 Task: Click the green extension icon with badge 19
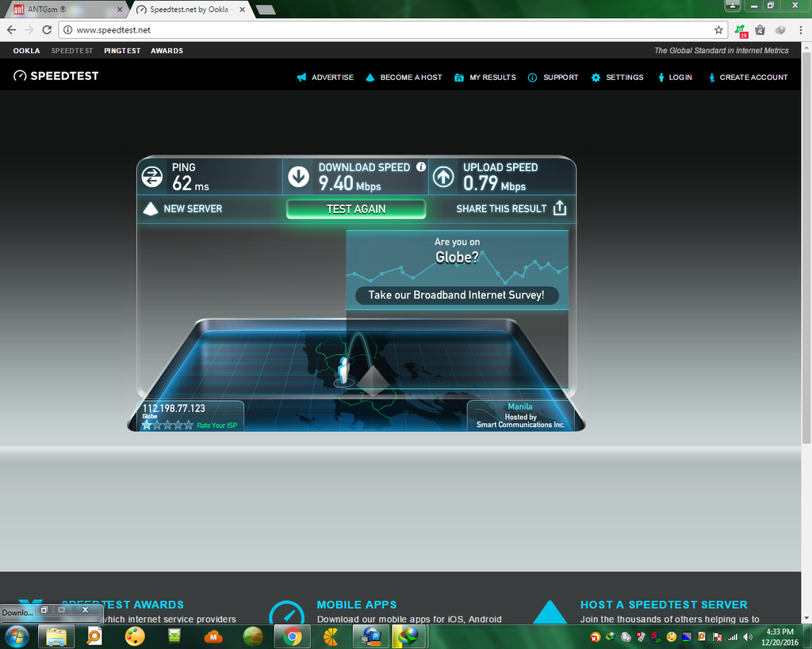(741, 31)
